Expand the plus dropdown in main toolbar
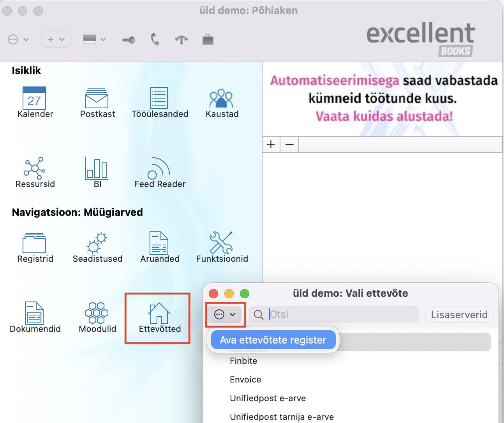The height and width of the screenshot is (423, 504). [56, 39]
